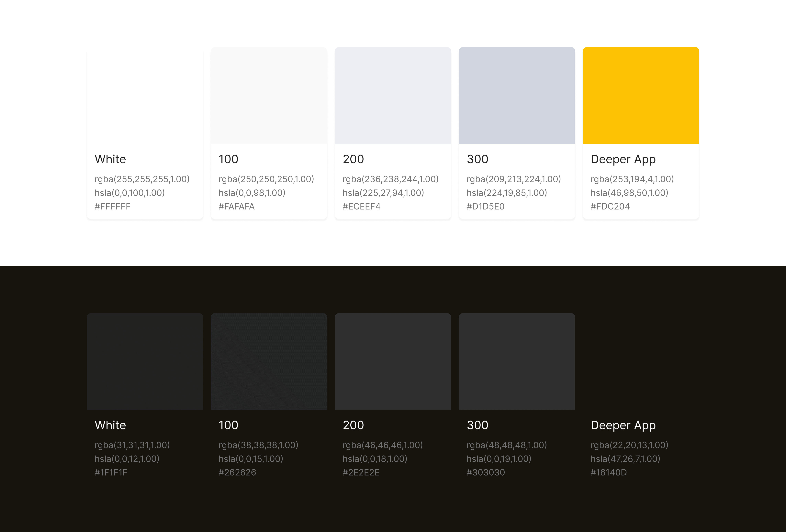Click the hex value #1F1F1F
This screenshot has width=786, height=532.
(x=111, y=472)
